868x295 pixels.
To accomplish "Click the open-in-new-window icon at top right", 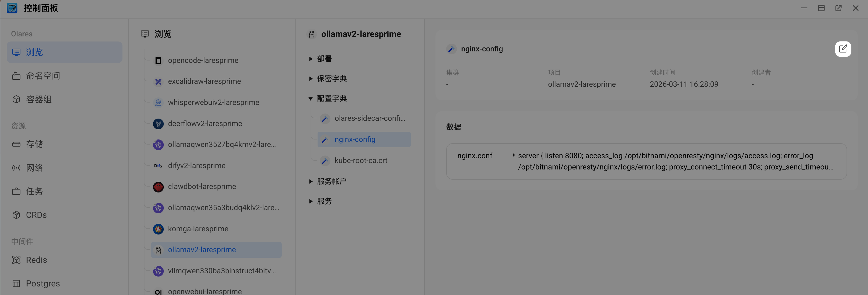I will pyautogui.click(x=838, y=8).
